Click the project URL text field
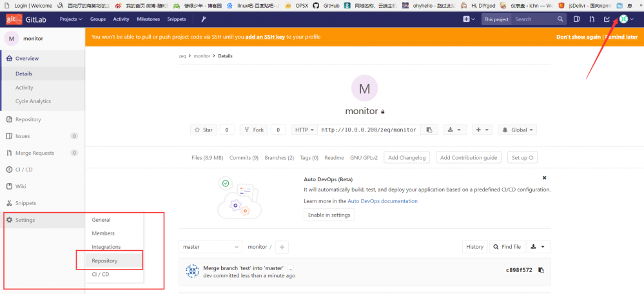The image size is (644, 294). (x=369, y=130)
